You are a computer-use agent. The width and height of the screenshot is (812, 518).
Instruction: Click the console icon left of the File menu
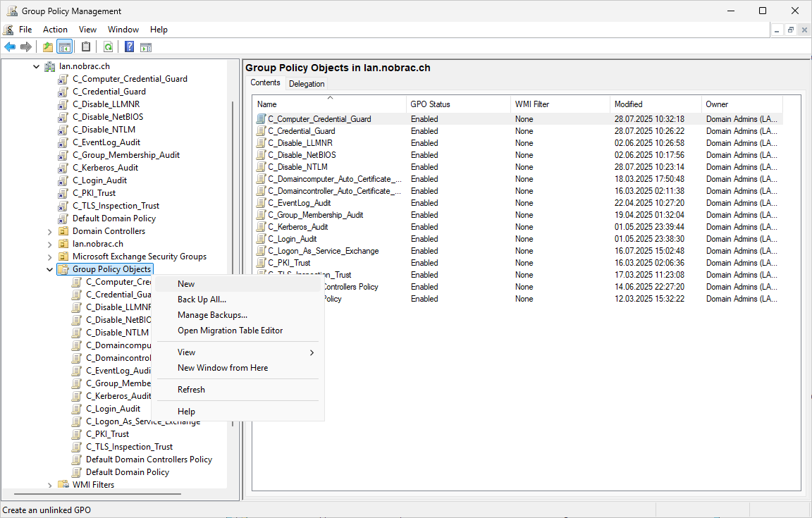[8, 30]
